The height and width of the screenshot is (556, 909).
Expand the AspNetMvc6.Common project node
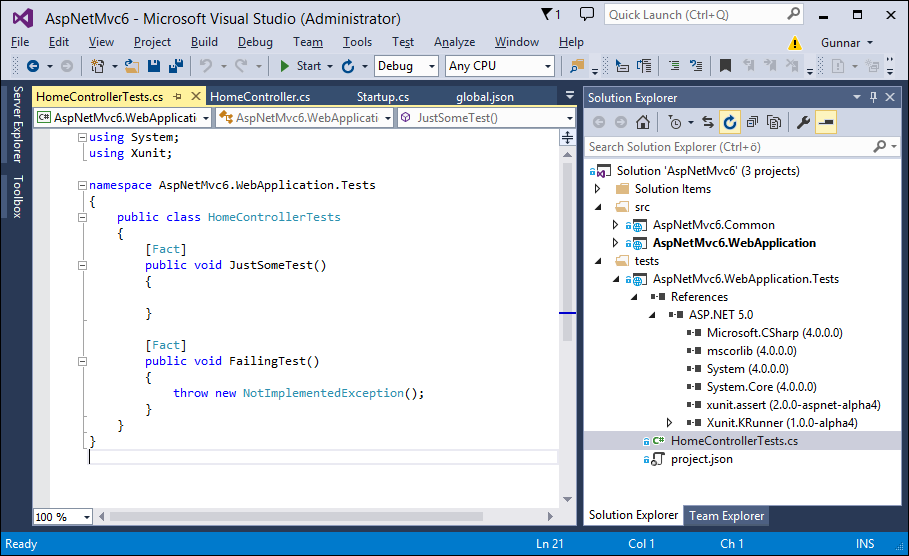[616, 225]
